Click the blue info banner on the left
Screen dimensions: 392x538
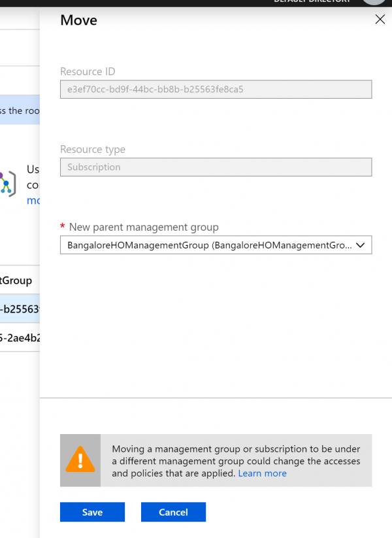pyautogui.click(x=20, y=110)
